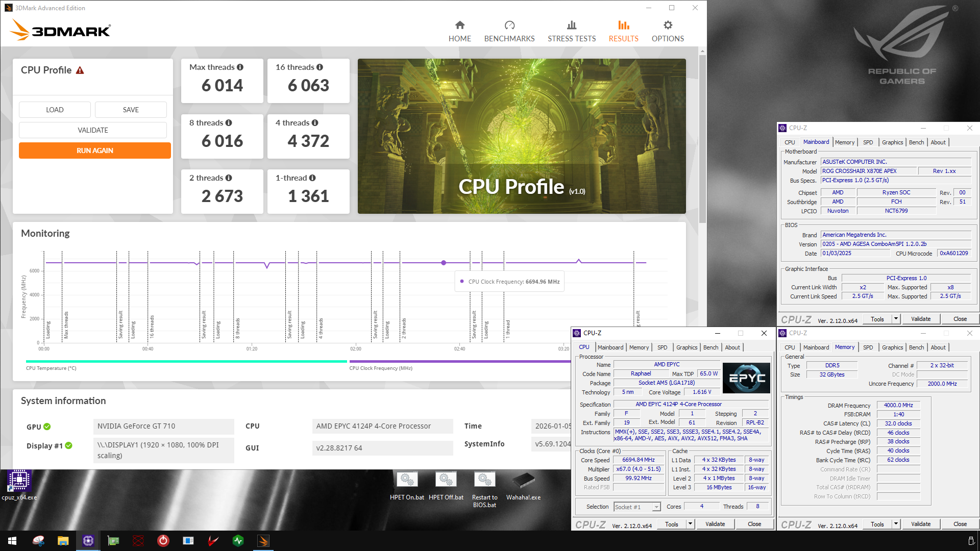Screen dimensions: 980x551
Task: Click the DRAM Frequency value 4000.0 MHz
Action: coord(898,405)
